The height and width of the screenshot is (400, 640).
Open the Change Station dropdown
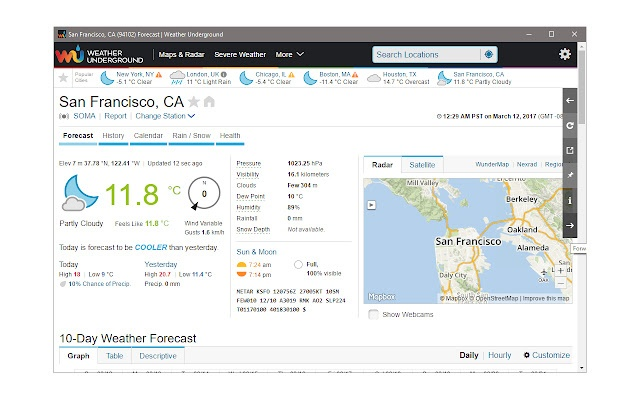(163, 116)
